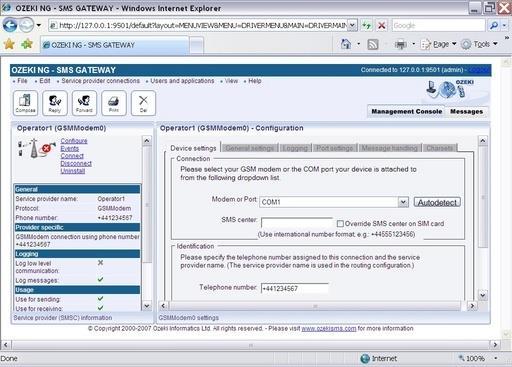
Task: Click the browser Back arrow button
Action: tap(10, 25)
